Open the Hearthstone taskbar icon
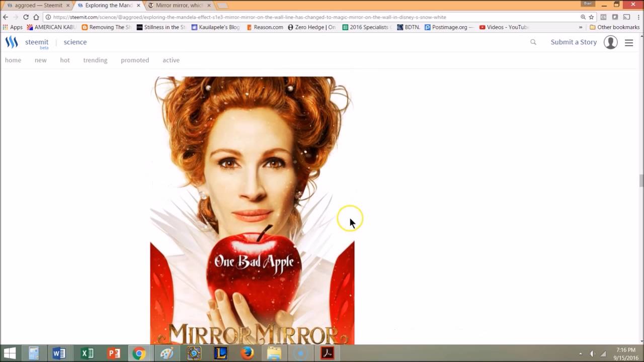This screenshot has height=362, width=644. (194, 353)
